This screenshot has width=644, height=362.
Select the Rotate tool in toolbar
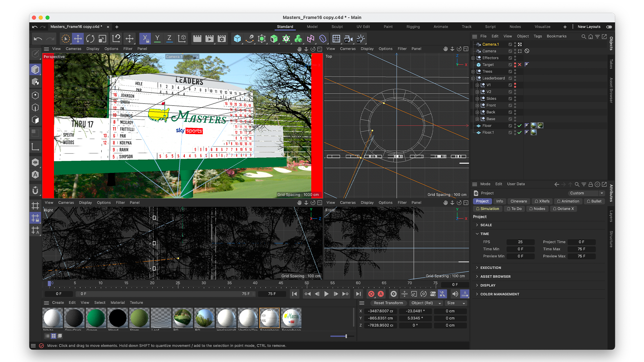(90, 39)
